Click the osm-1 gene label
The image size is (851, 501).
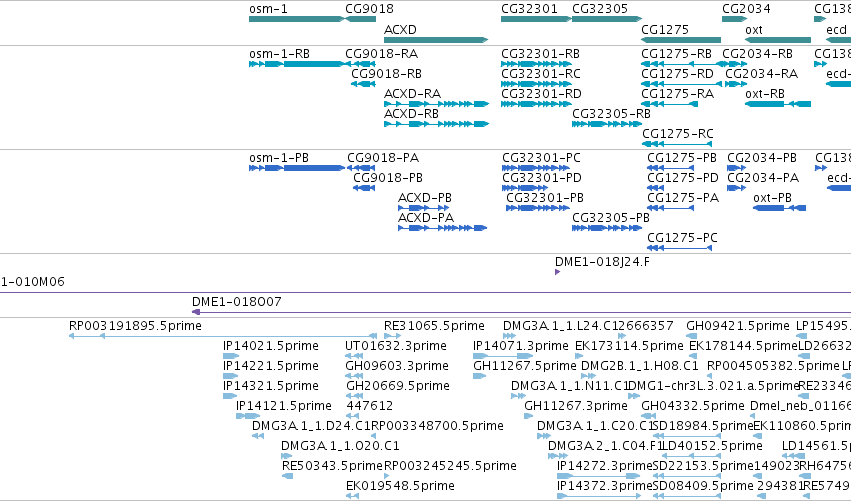pos(268,9)
